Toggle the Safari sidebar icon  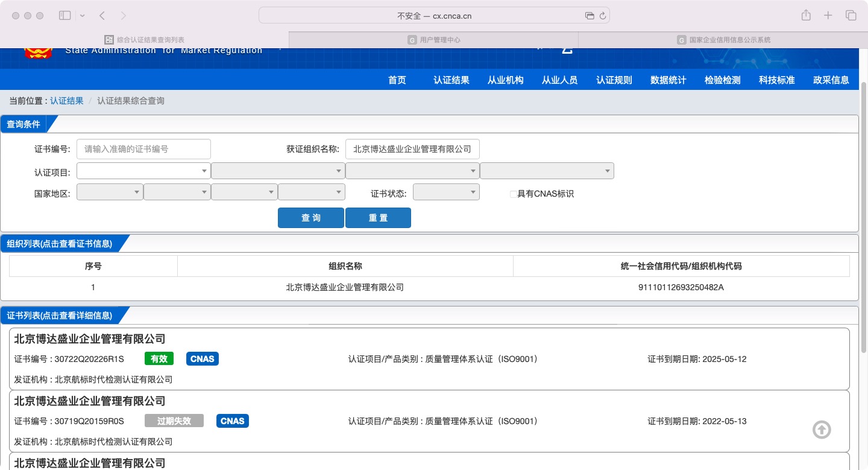64,16
